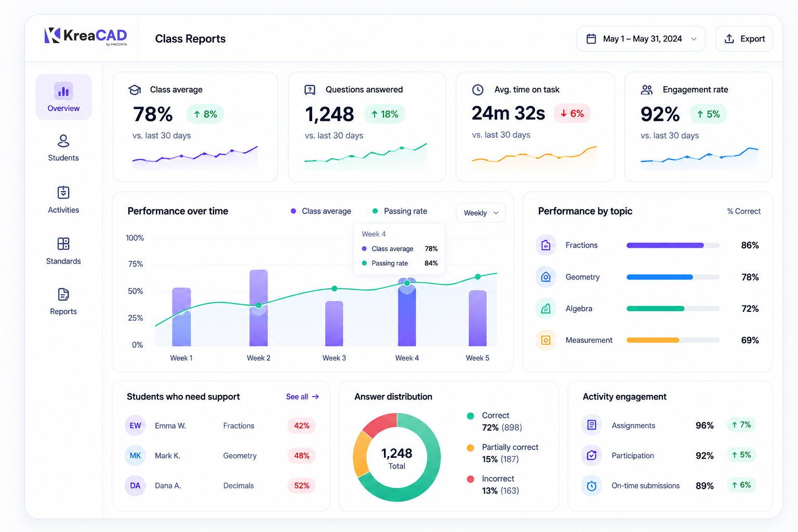The height and width of the screenshot is (532, 798).
Task: Click Dana's 52% score badge
Action: coord(301,486)
